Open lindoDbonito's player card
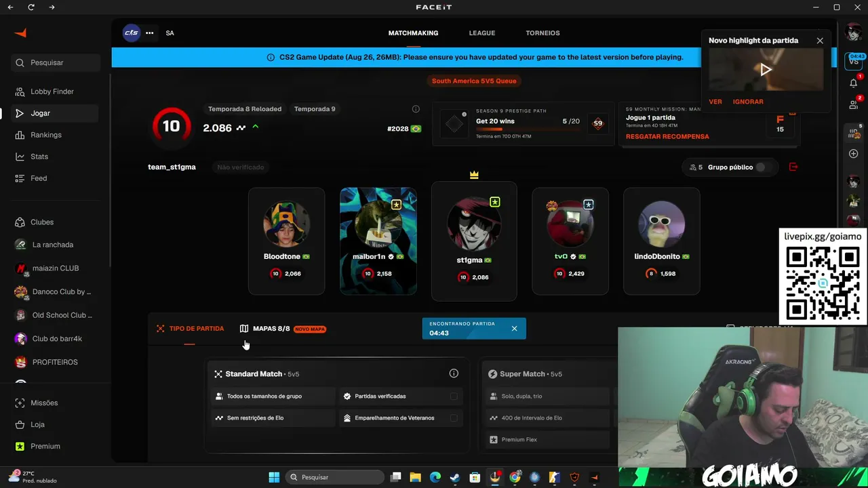This screenshot has height=488, width=868. 661,241
